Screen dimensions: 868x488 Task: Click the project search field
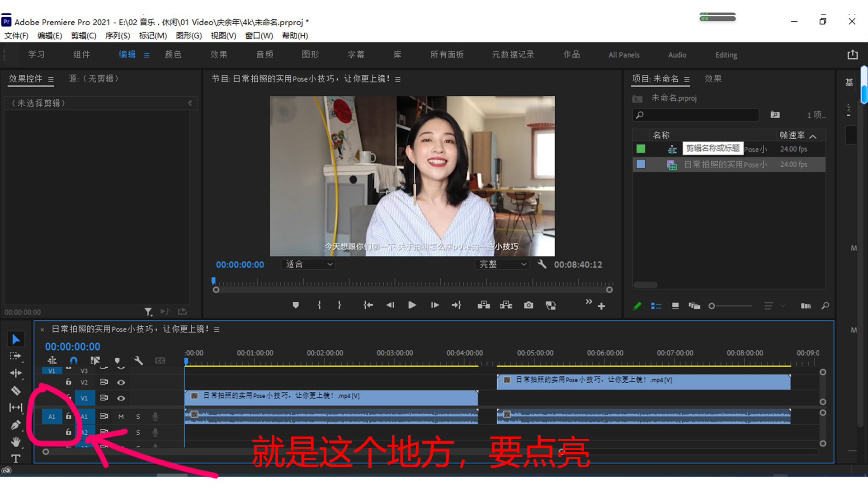tap(696, 115)
